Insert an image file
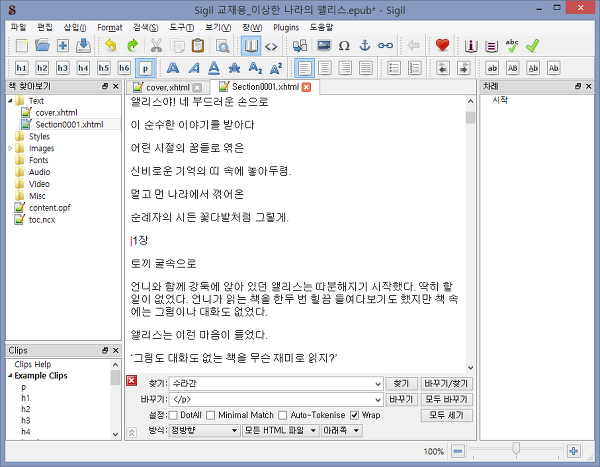 (x=324, y=46)
